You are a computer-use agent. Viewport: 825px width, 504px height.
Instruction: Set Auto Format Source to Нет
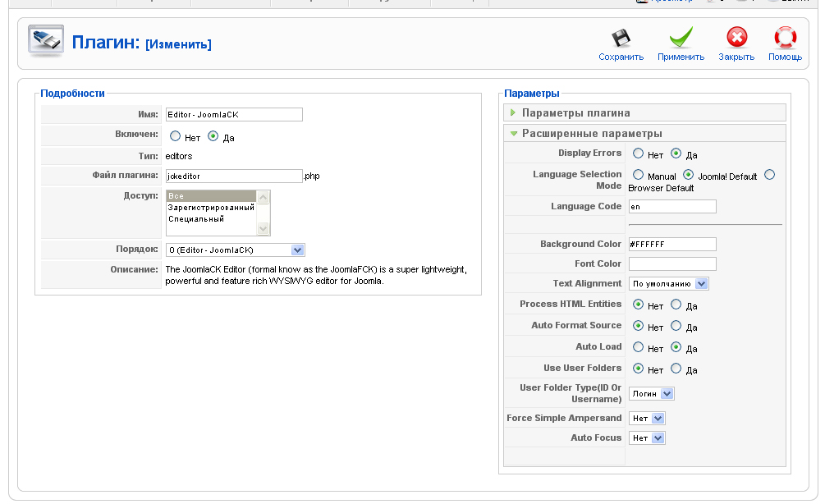click(638, 326)
